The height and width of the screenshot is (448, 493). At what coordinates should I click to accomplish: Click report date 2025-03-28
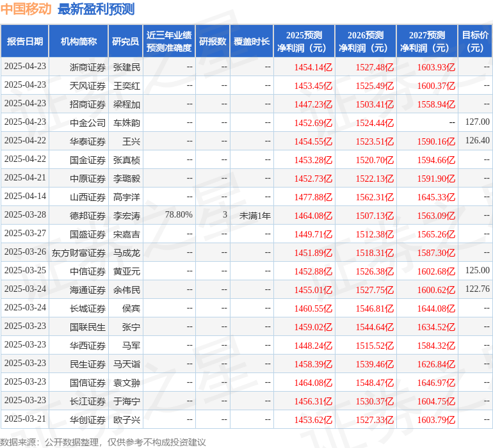click(25, 215)
